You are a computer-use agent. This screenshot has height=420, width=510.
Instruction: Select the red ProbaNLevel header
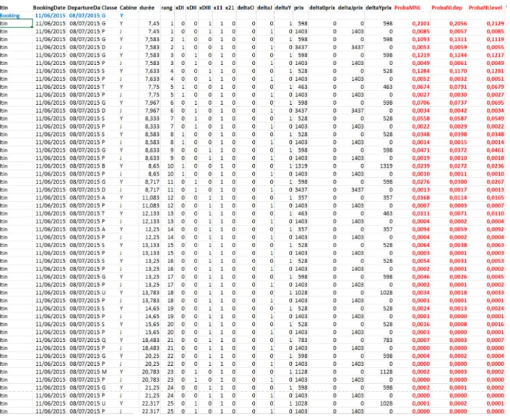point(485,7)
